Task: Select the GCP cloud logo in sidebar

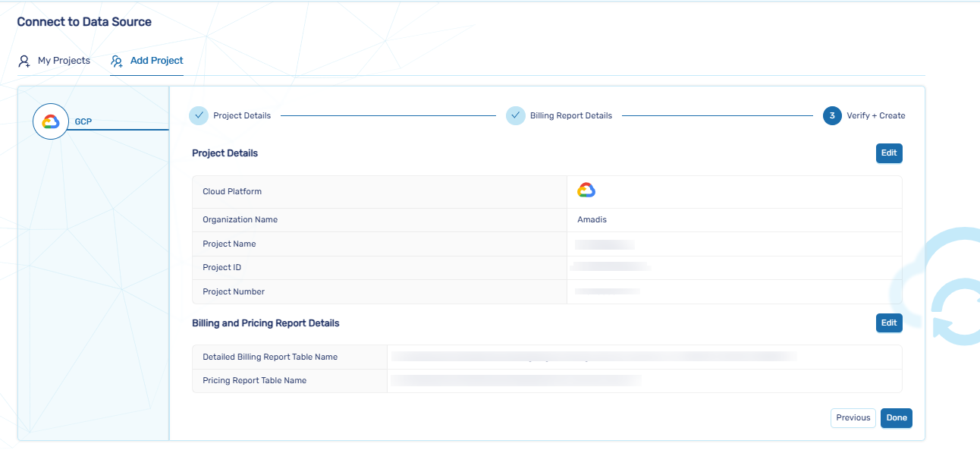Action: [x=51, y=121]
